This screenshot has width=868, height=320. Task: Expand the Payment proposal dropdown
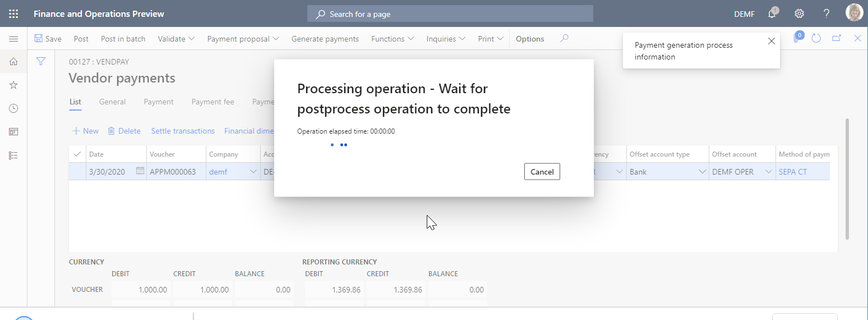click(243, 39)
